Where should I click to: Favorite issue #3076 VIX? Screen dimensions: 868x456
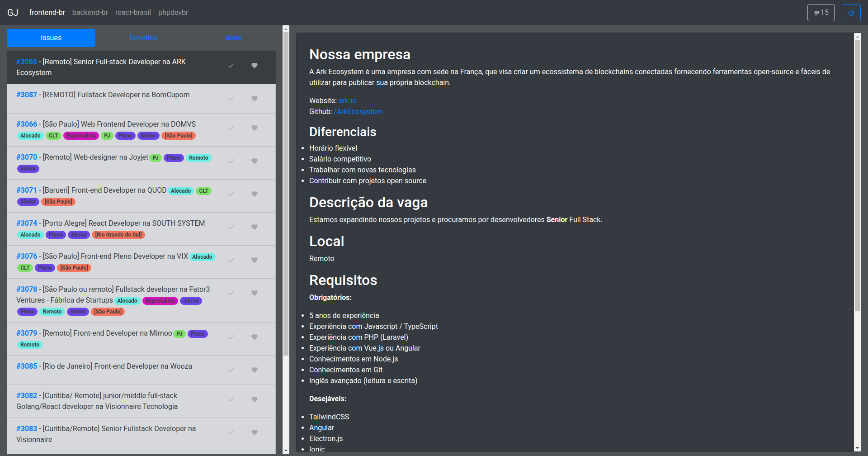pos(255,260)
